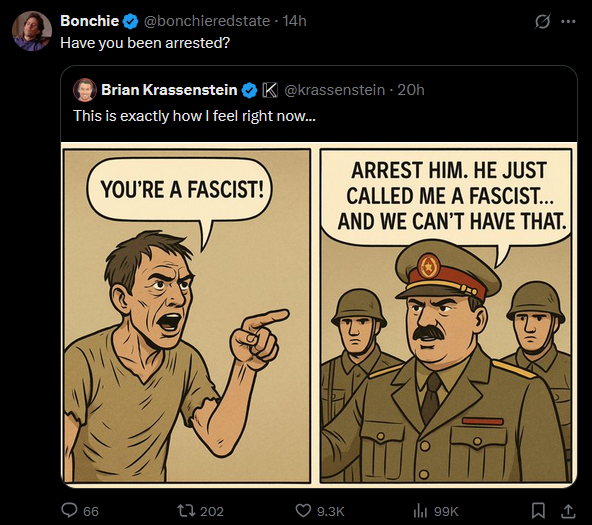
Task: Click the Bonchie display name
Action: pos(90,21)
